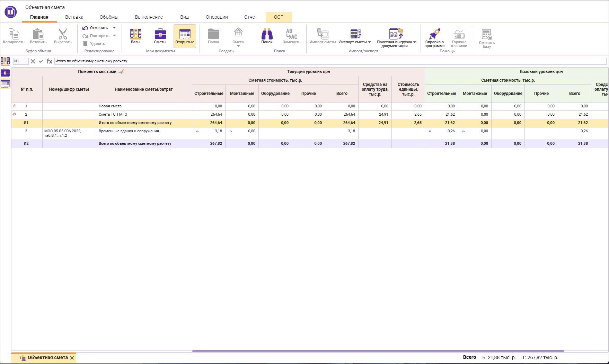Open the Смета create dropdown arrow
Viewport: 609px width, 364px height.
pyautogui.click(x=238, y=46)
